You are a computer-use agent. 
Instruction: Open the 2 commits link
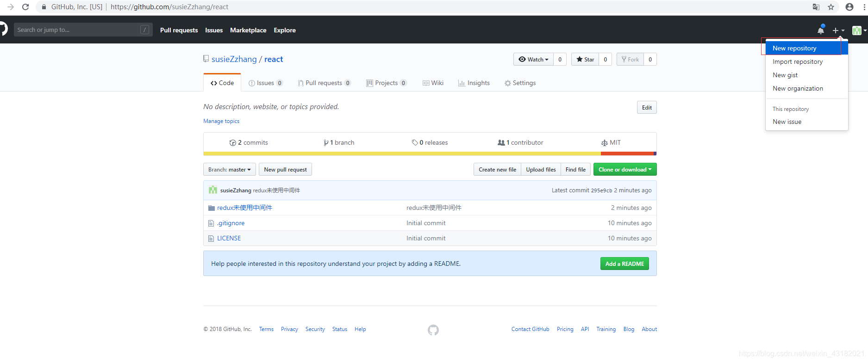pyautogui.click(x=249, y=142)
